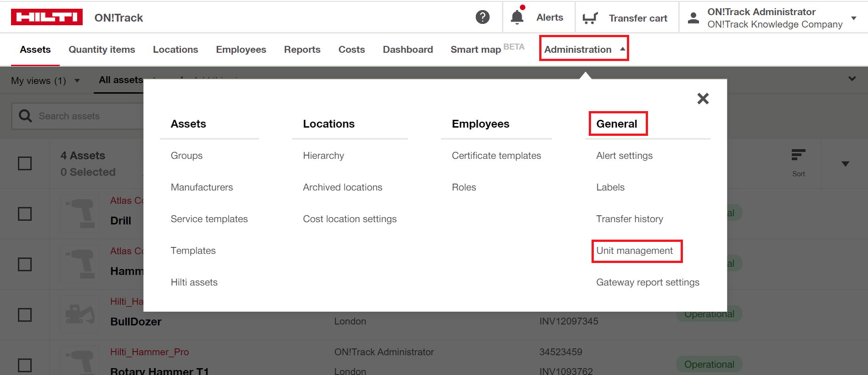
Task: Open Gateway report settings
Action: [x=648, y=282]
